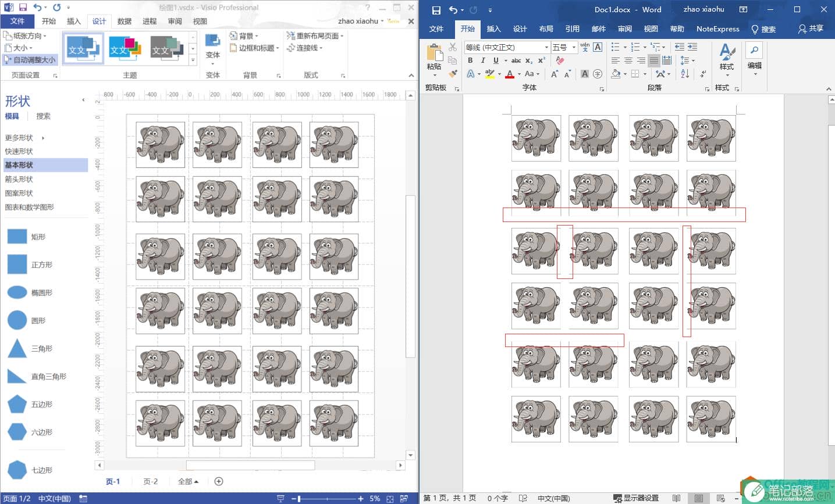Click the Cut scissors icon in Word
This screenshot has height=504, width=835.
pos(453,47)
